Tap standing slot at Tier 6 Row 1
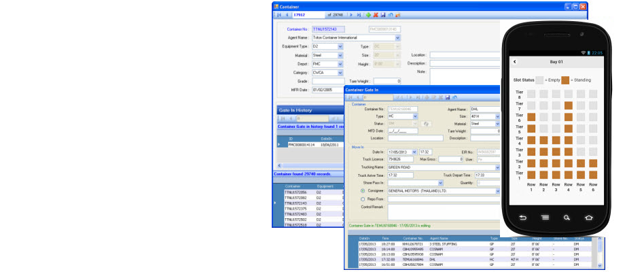Viewport: 644px width, 274px height. 531,117
